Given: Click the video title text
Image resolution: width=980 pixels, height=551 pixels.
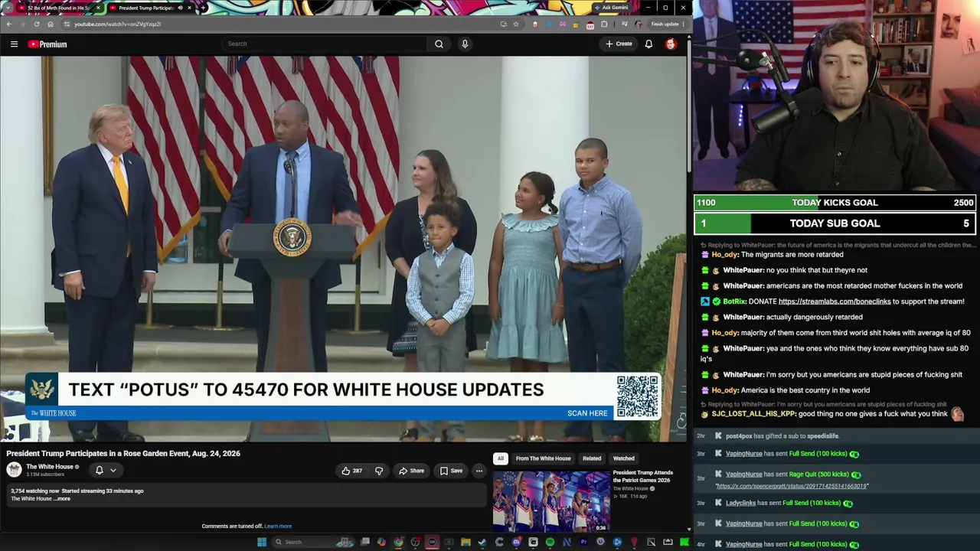Looking at the screenshot, I should click(x=123, y=454).
